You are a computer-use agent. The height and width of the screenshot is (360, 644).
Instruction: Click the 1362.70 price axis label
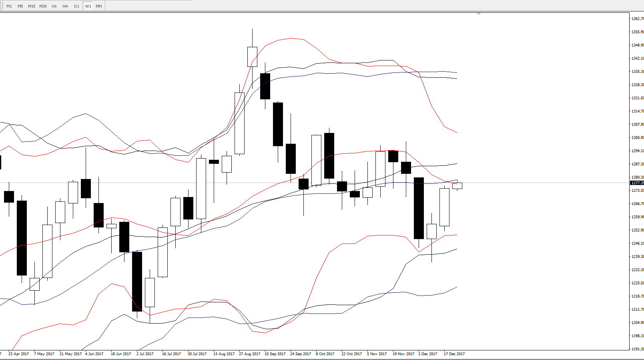(x=637, y=18)
